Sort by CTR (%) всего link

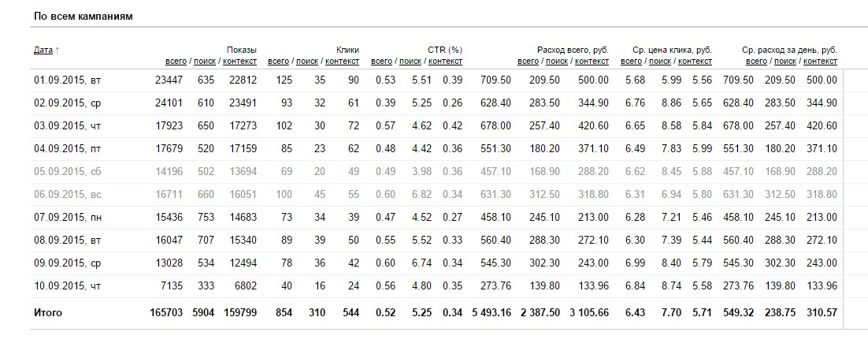(381, 61)
